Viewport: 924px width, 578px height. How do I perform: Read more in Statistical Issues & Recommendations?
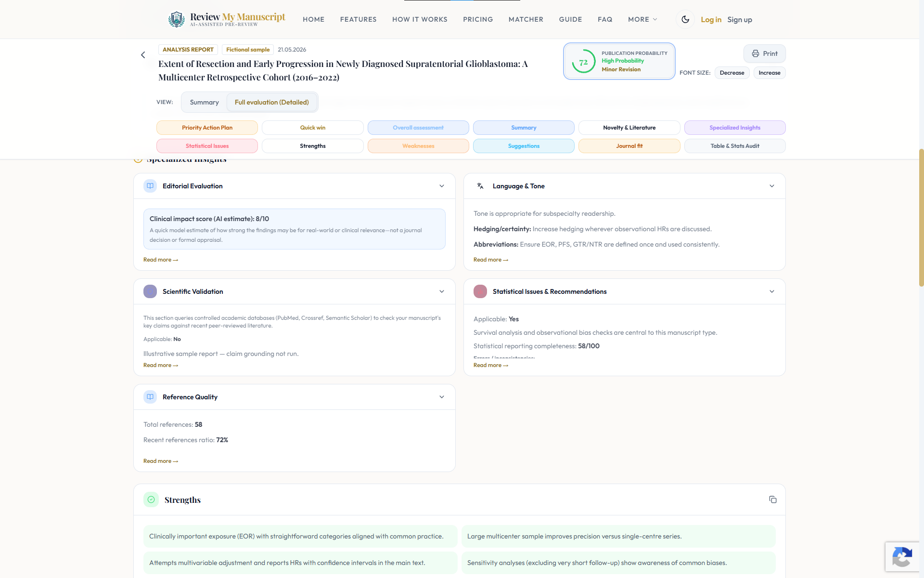[x=491, y=365]
